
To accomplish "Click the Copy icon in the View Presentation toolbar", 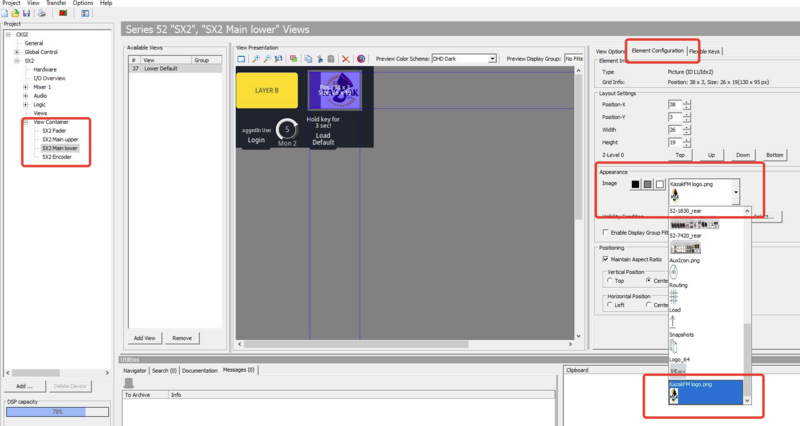I will 307,59.
